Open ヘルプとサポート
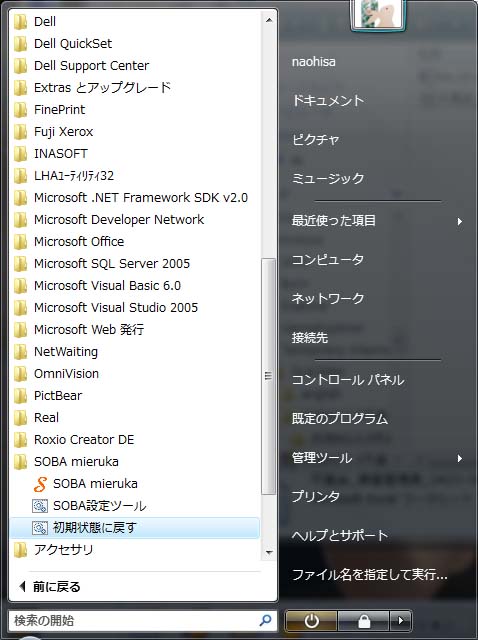This screenshot has width=478, height=640. pyautogui.click(x=340, y=535)
